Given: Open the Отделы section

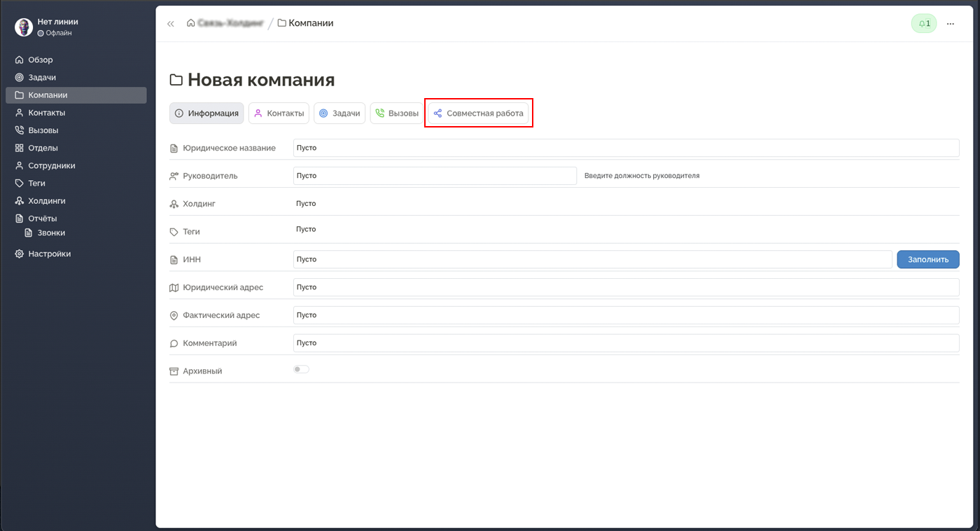Looking at the screenshot, I should 41,147.
